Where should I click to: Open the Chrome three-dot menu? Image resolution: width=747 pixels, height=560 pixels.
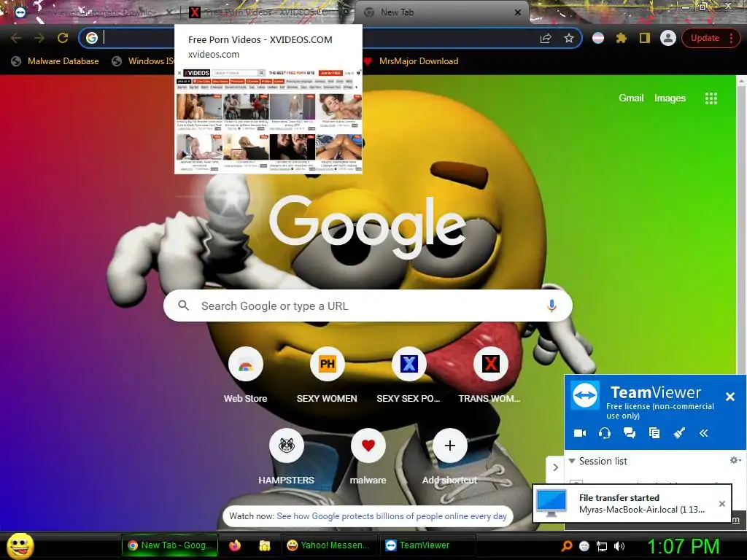[731, 38]
